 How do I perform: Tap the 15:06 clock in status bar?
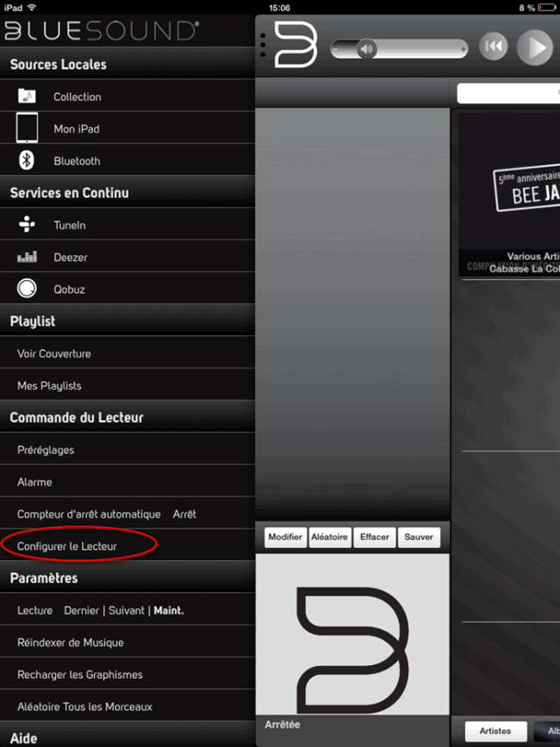tap(279, 8)
